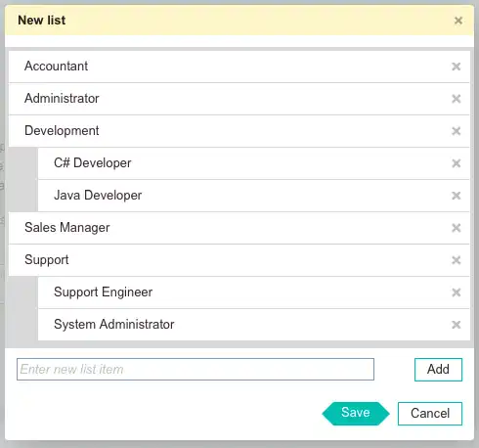Select the Development row
The width and height of the screenshot is (479, 448).
click(239, 131)
